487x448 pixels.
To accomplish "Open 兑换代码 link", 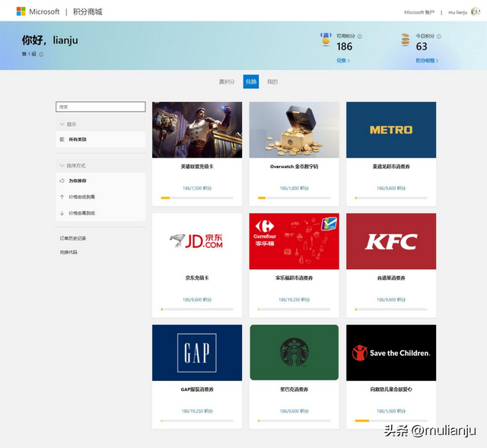I will pos(68,253).
